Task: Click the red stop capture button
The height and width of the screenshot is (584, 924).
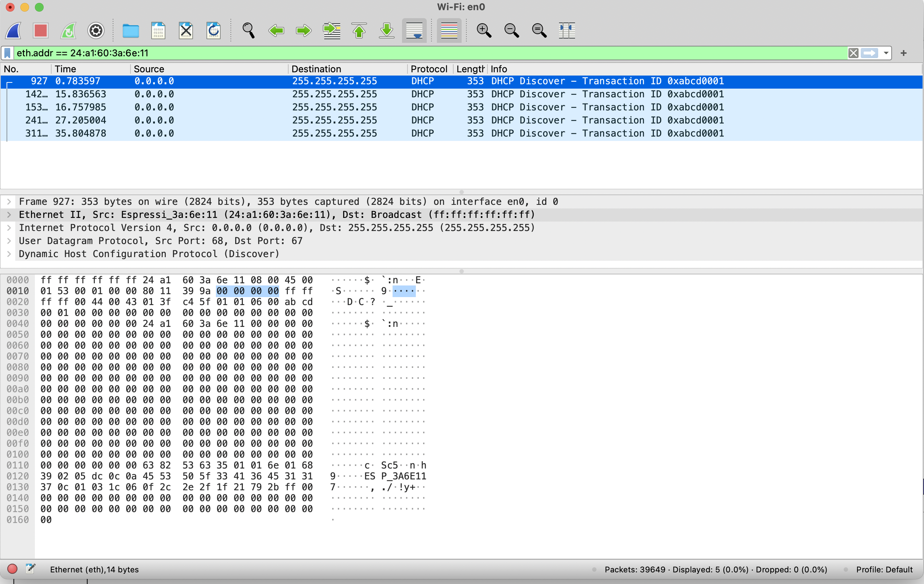Action: tap(40, 31)
